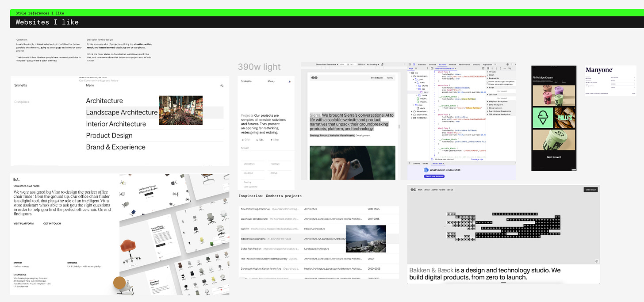Open Interior Architecture in Snøhetta menu
Screen dimensions: 644x302
point(116,124)
